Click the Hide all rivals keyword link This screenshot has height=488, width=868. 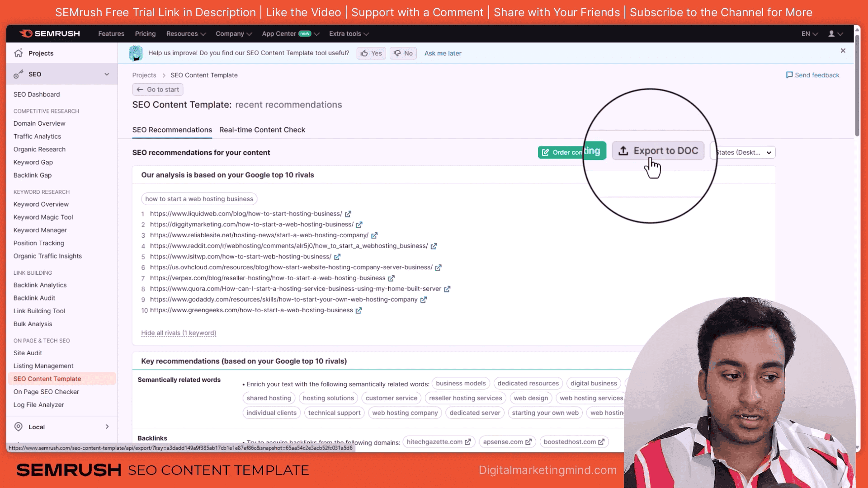[x=179, y=333]
